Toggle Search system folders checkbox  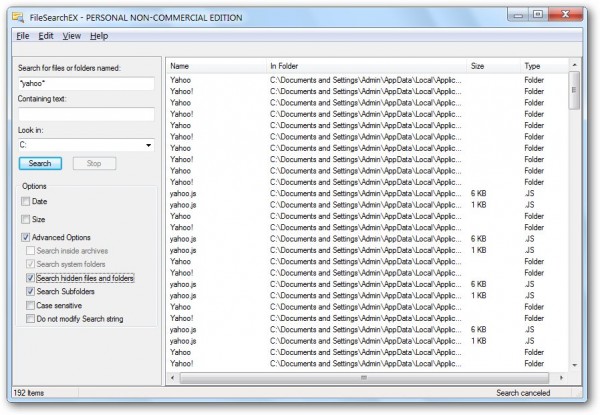[x=30, y=264]
